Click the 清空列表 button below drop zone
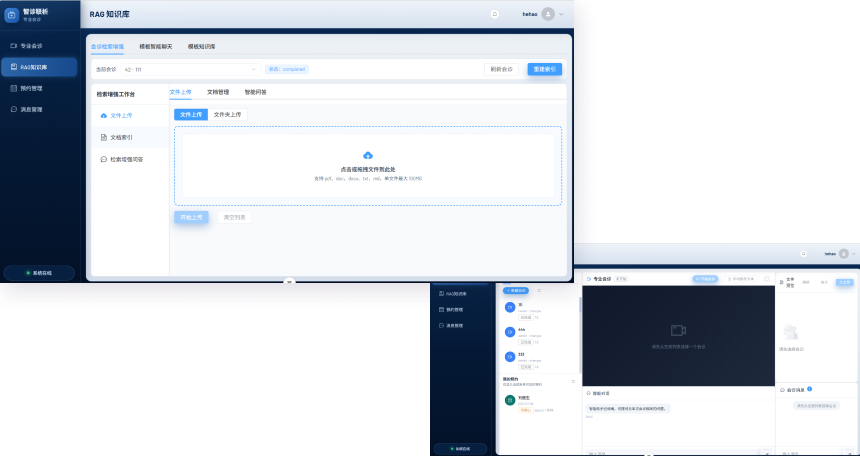This screenshot has width=860, height=456. click(x=234, y=217)
